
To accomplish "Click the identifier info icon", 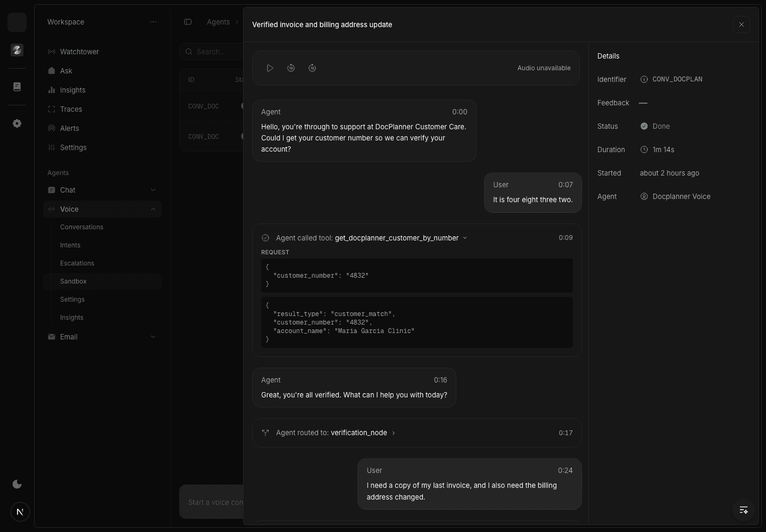I will tap(644, 79).
